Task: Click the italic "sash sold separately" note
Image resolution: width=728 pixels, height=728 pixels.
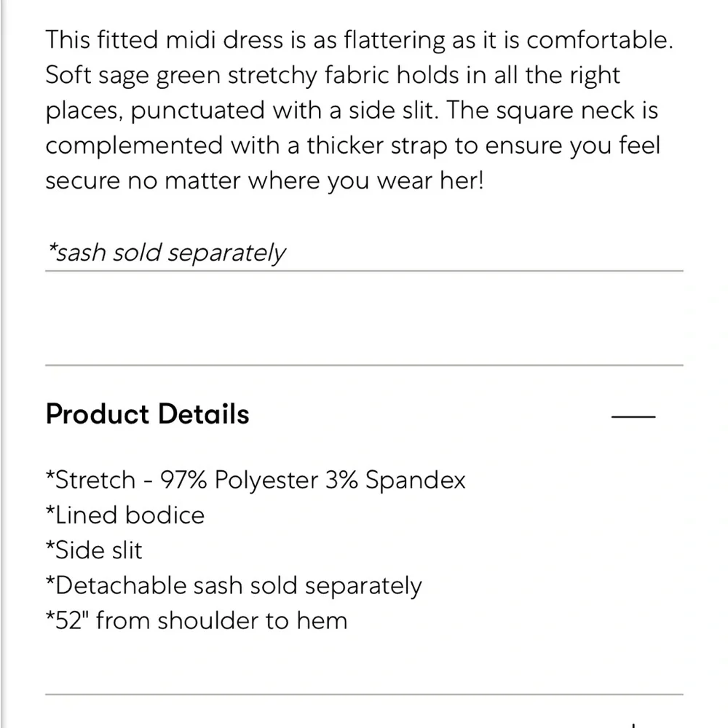Action: pyautogui.click(x=166, y=253)
